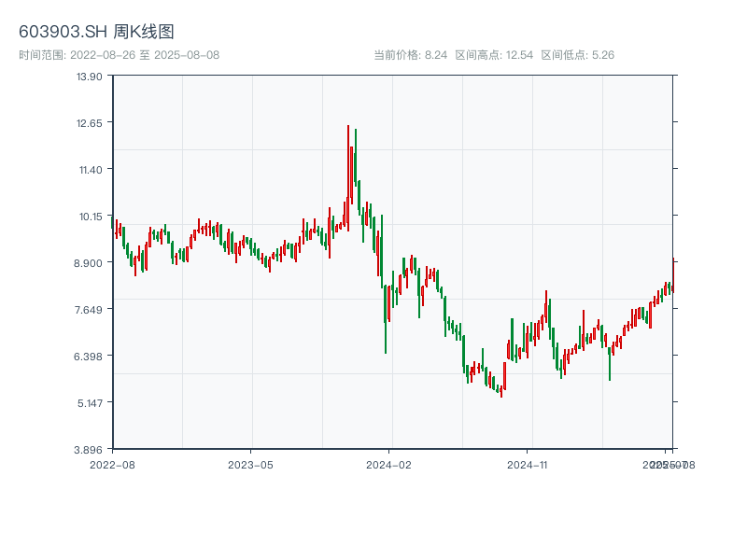Click the range low 5.26 label
The image size is (747, 560).
[x=577, y=55]
